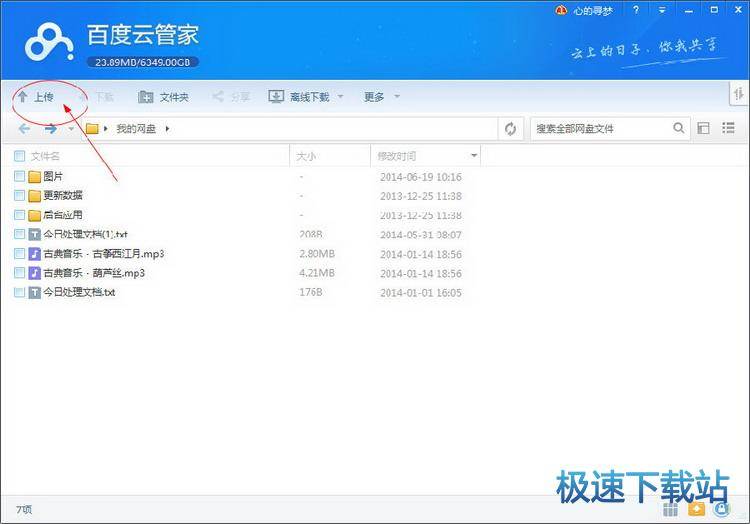
Task: Expand the arrow before 我的网盘
Action: [106, 129]
